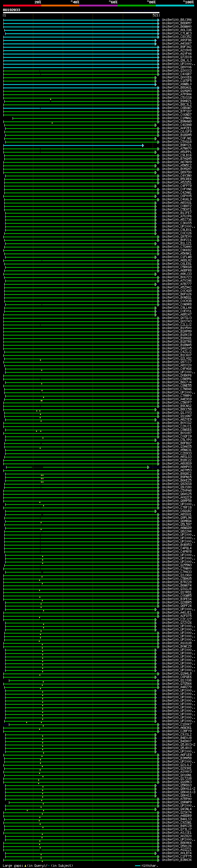Click query end position 521
Image resolution: width=197 pixels, height=868 pixels.
[155, 15]
